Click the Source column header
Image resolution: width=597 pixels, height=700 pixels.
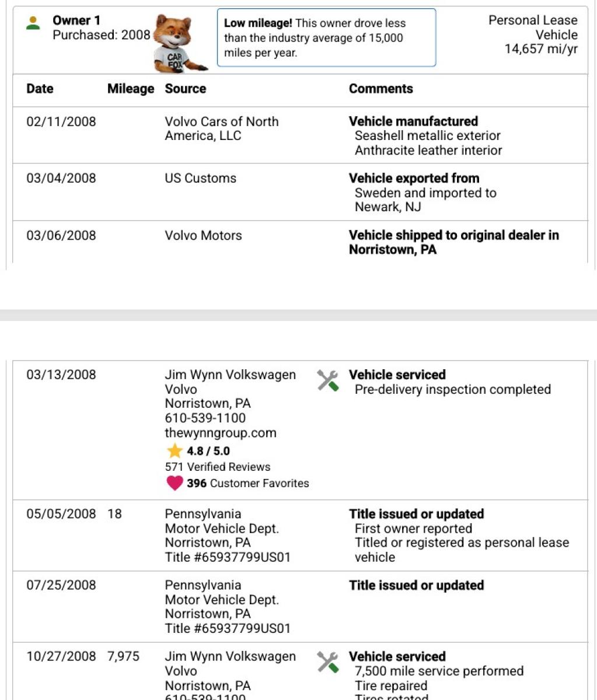[186, 89]
